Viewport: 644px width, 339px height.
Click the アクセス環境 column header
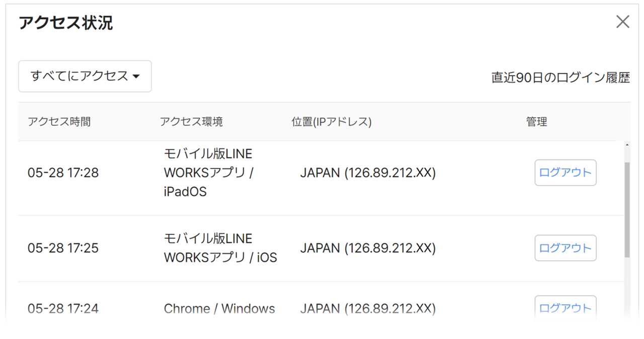click(x=191, y=122)
